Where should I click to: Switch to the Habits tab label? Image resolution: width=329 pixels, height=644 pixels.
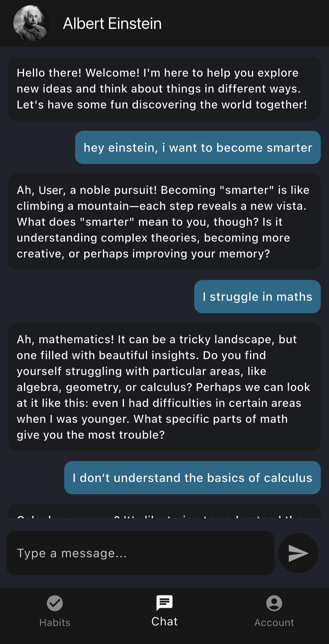point(55,623)
